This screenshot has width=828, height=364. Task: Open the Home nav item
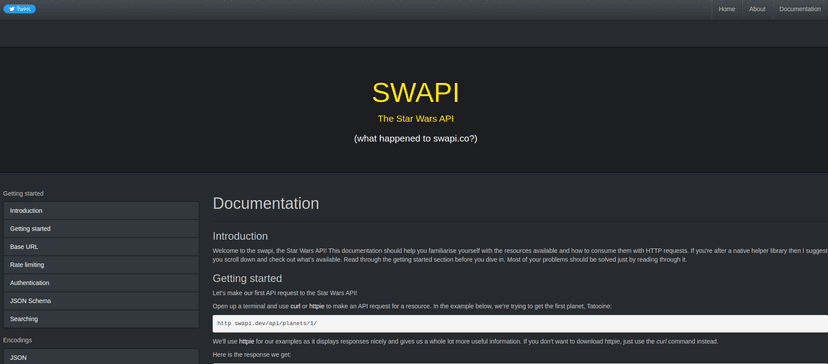pyautogui.click(x=727, y=9)
